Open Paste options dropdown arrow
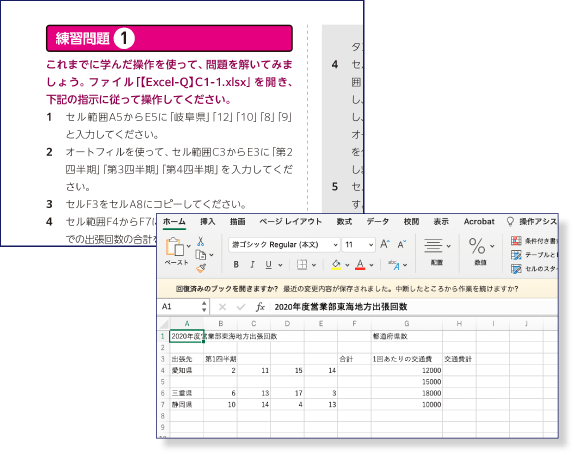Screen dimensions: 575x455 [x=188, y=246]
